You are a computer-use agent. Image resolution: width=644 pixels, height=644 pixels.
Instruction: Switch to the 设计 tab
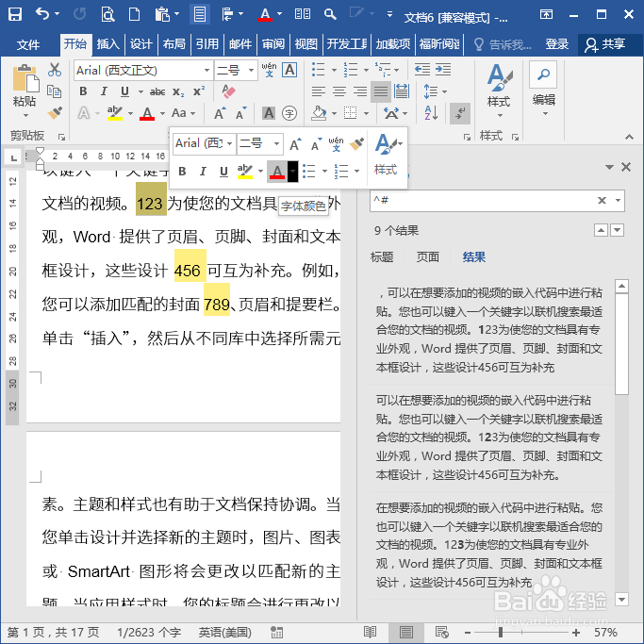(x=140, y=43)
